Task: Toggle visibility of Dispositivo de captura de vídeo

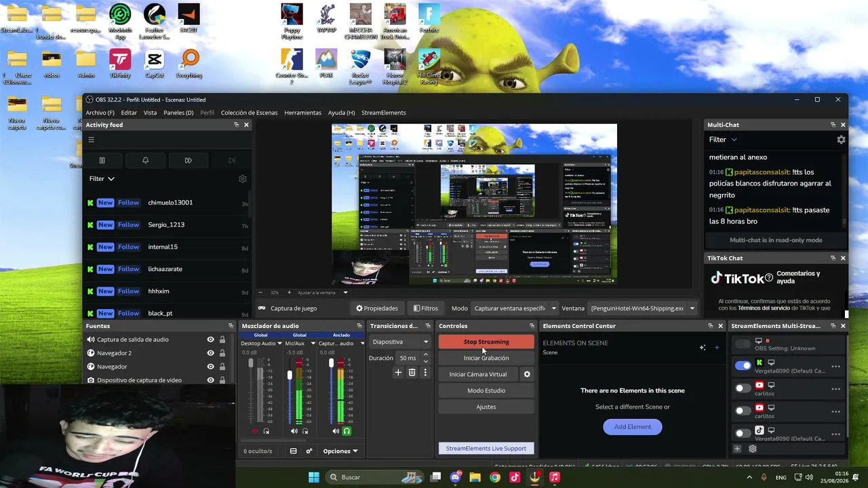Action: click(210, 380)
